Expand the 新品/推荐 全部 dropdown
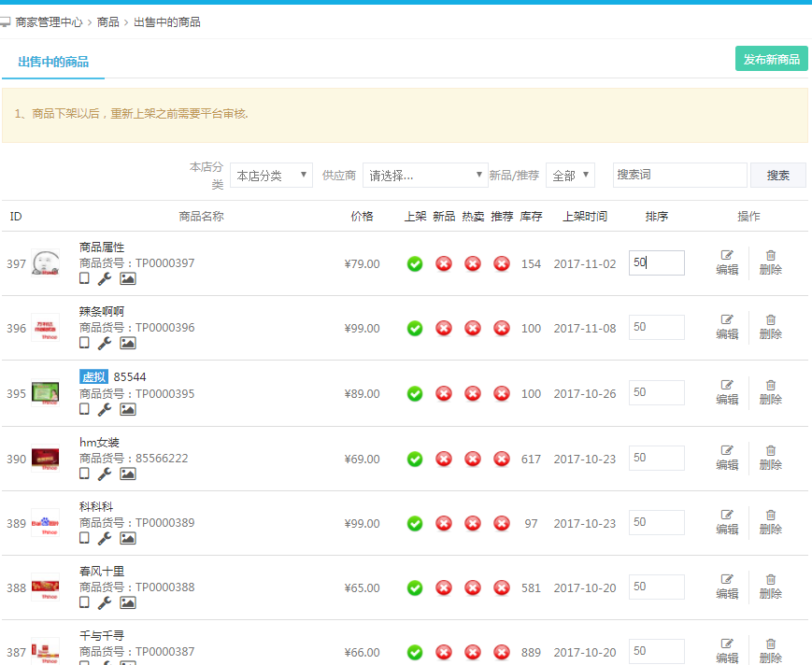Image resolution: width=812 pixels, height=665 pixels. coord(570,176)
